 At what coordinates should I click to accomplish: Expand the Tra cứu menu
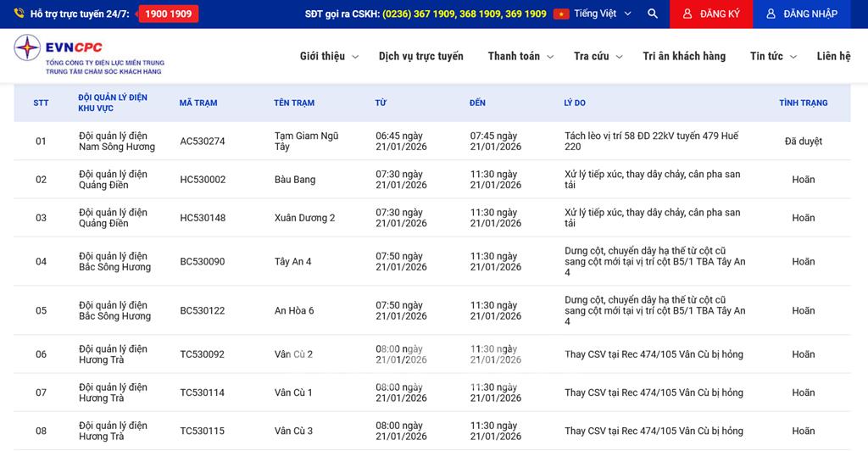[598, 57]
